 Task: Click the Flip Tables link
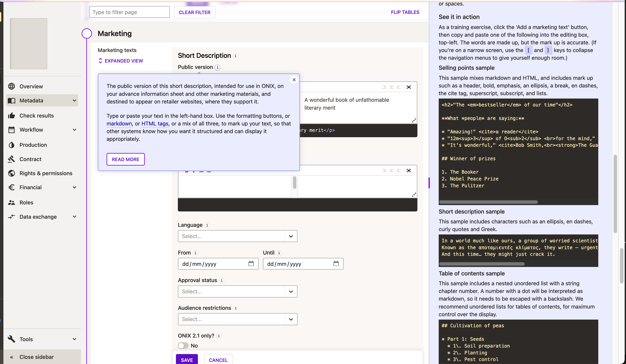click(405, 12)
